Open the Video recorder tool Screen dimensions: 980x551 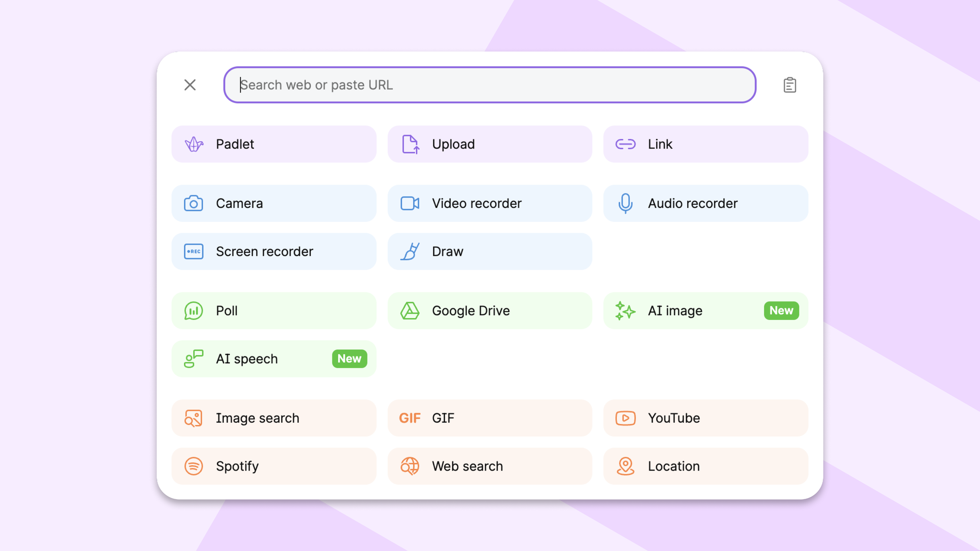(489, 203)
